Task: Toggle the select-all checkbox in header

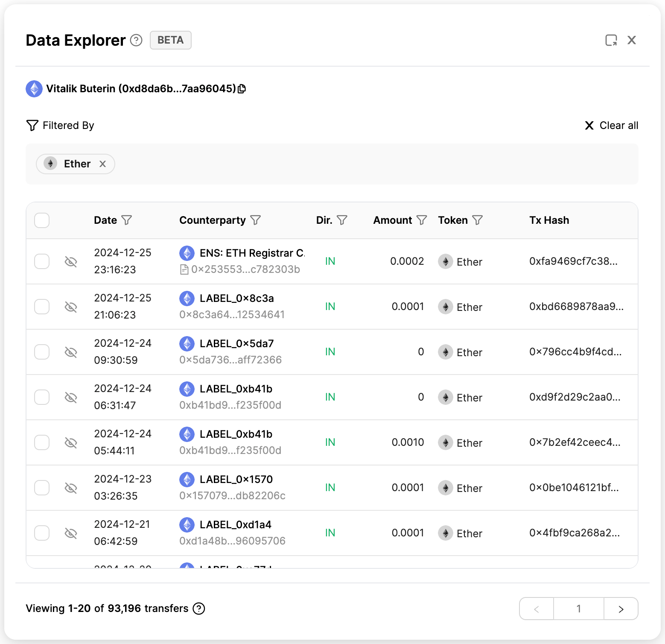Action: point(42,220)
